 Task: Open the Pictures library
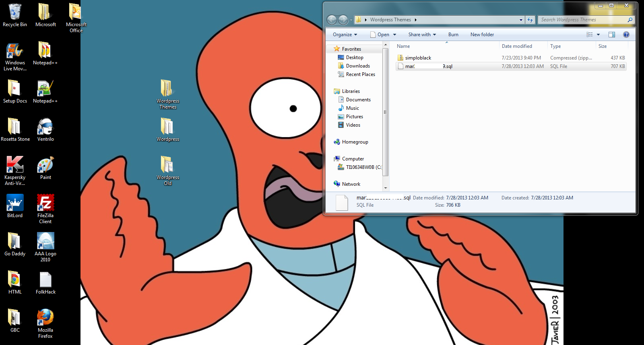pyautogui.click(x=354, y=117)
